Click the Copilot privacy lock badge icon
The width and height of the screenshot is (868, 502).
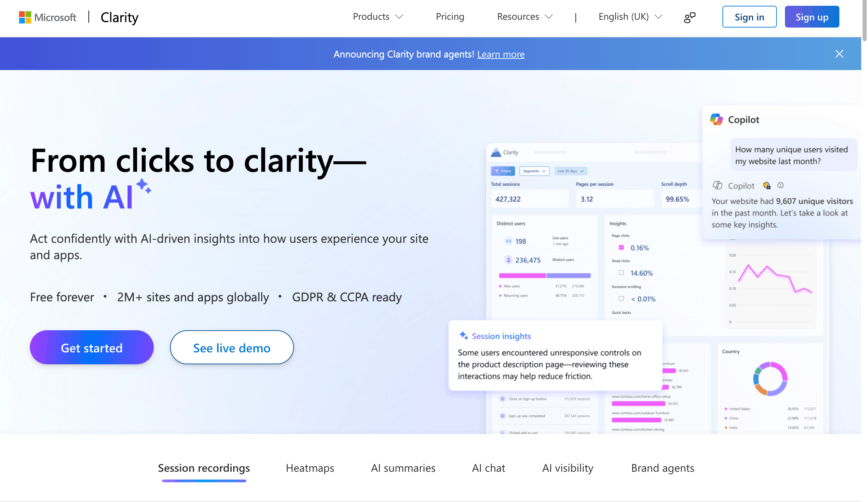click(x=767, y=186)
